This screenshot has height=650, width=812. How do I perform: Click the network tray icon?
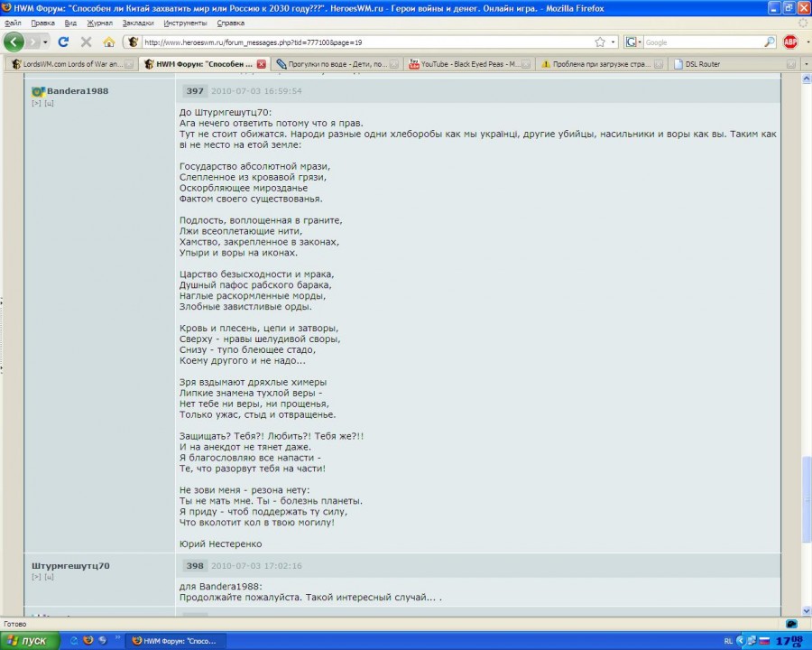tap(752, 641)
